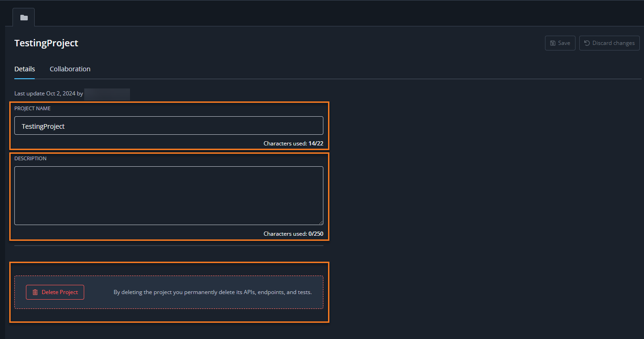This screenshot has width=644, height=339.
Task: Click the DESCRIPTION label
Action: point(31,158)
